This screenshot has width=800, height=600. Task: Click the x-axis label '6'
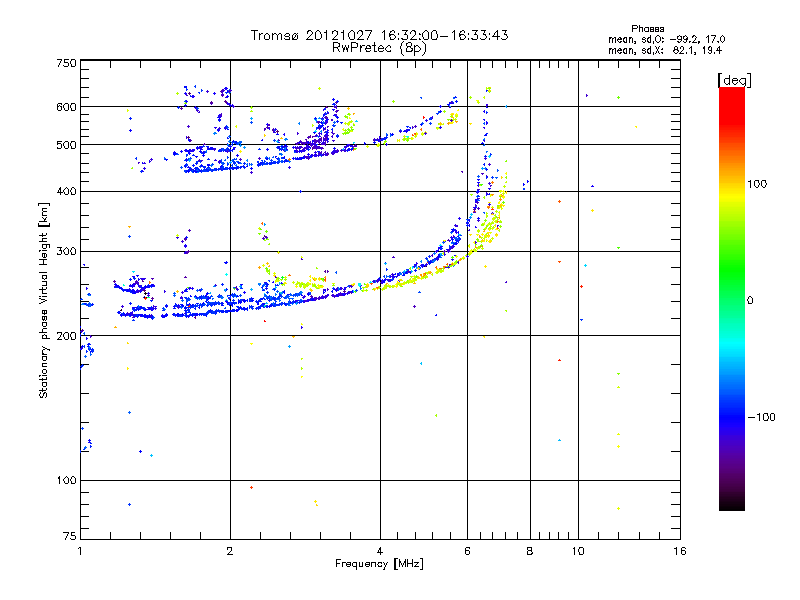467,551
